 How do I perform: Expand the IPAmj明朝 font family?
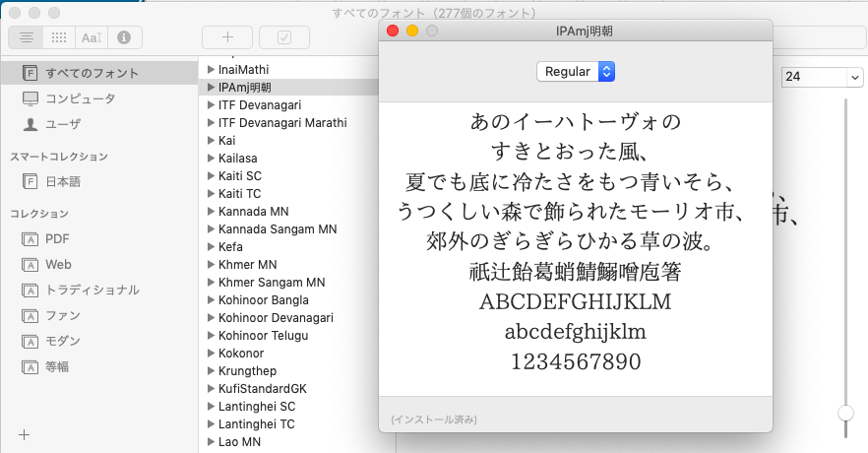click(x=211, y=88)
